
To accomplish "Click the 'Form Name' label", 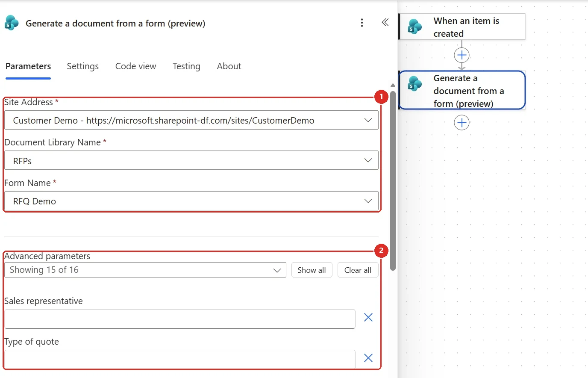I will 27,183.
